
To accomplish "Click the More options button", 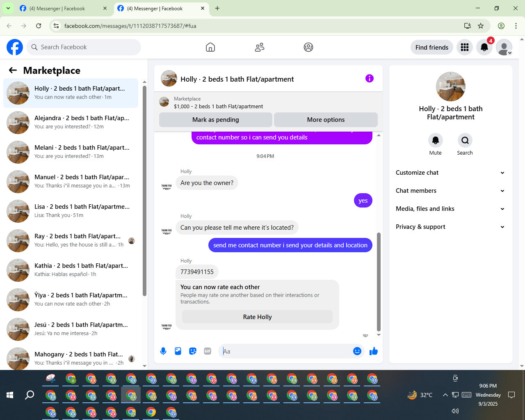I will pos(326,120).
